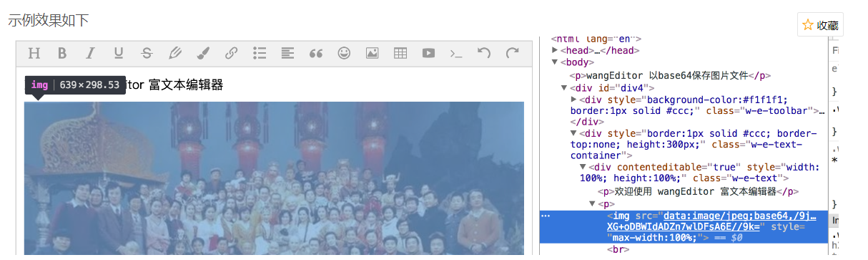This screenshot has width=868, height=260.
Task: Click the 收藏 favorite button
Action: pyautogui.click(x=820, y=24)
